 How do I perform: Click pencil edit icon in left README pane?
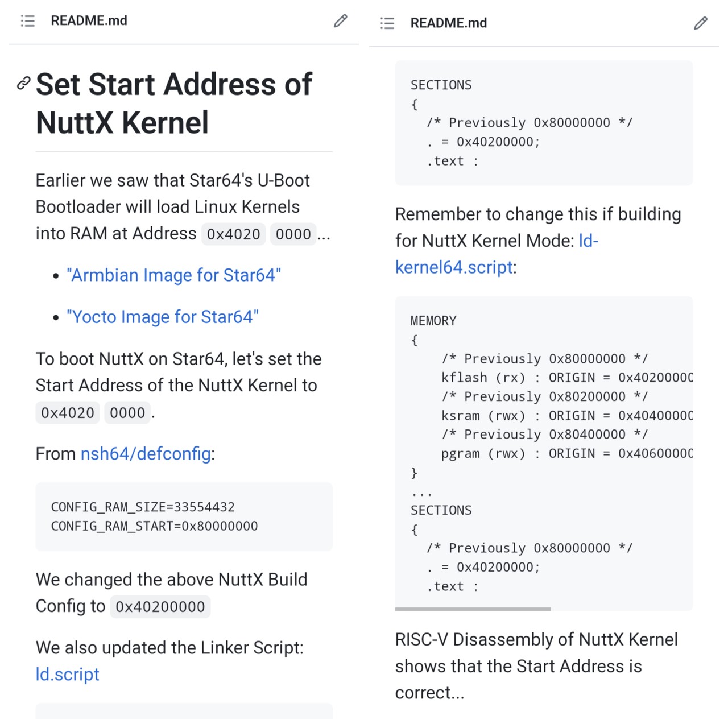pyautogui.click(x=340, y=21)
